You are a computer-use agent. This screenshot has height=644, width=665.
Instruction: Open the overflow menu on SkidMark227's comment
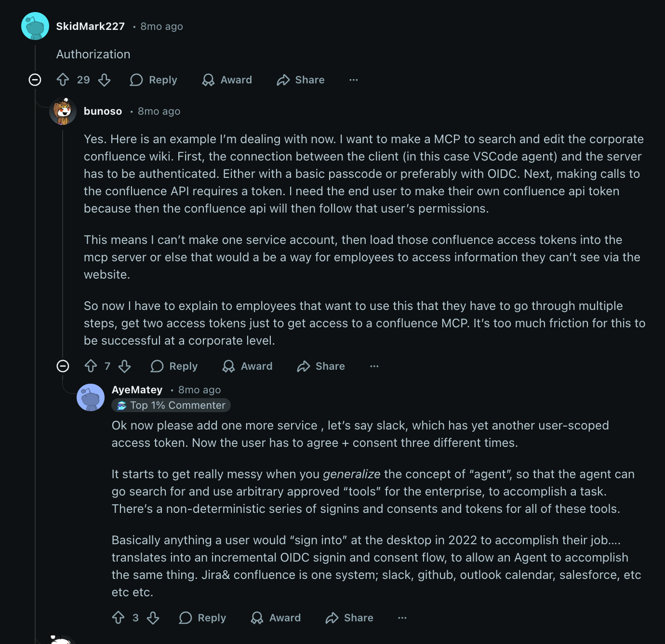[354, 80]
